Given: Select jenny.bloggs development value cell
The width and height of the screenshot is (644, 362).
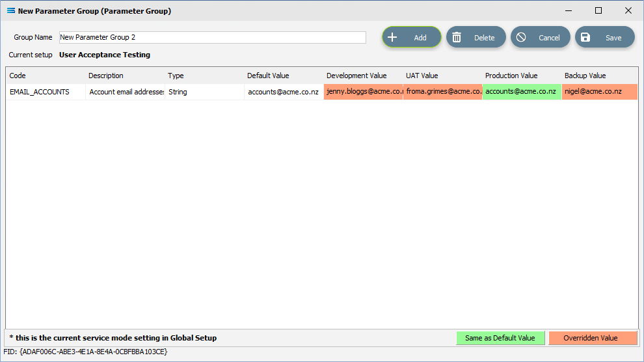Looking at the screenshot, I should tap(363, 92).
